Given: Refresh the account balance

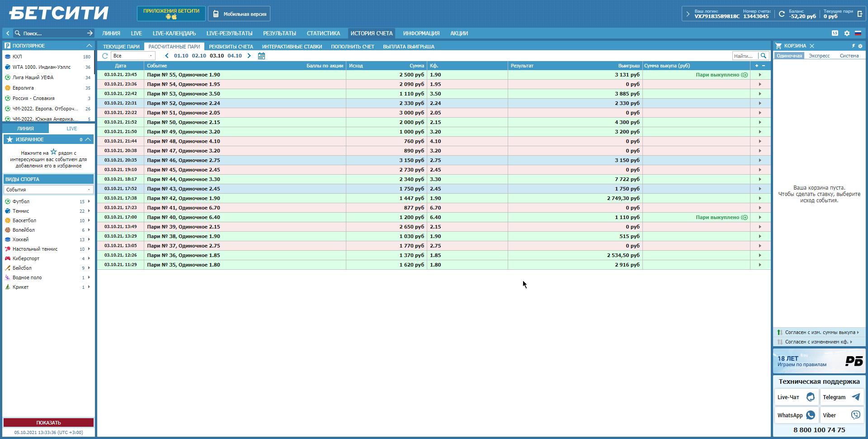Looking at the screenshot, I should (x=782, y=14).
